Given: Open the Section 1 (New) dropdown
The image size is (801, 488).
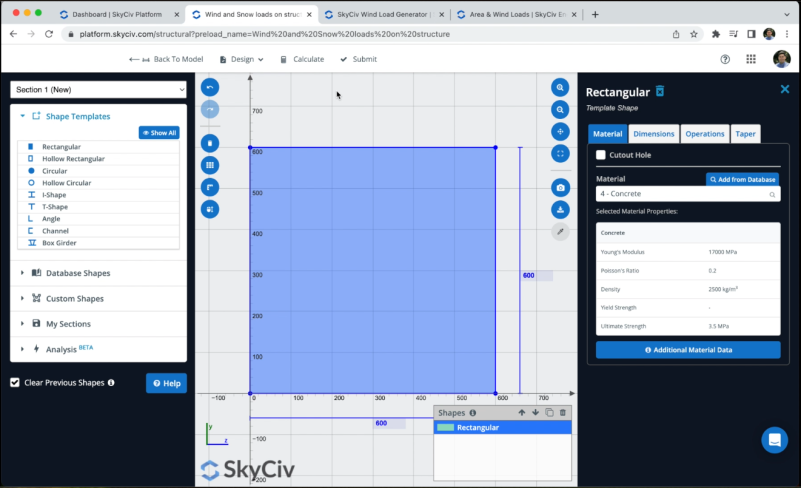Looking at the screenshot, I should (x=98, y=89).
